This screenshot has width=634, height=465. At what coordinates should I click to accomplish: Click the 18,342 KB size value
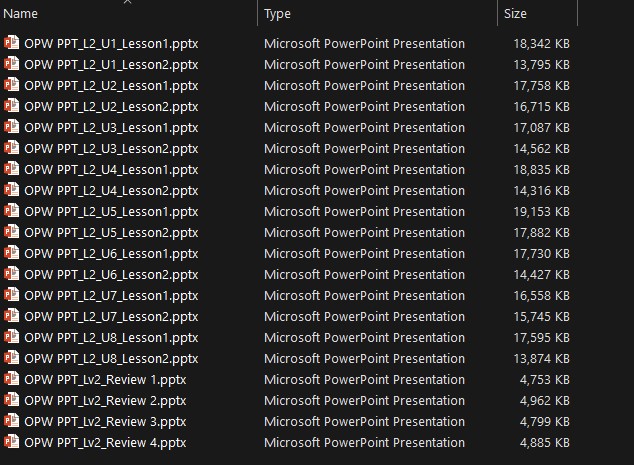(541, 44)
